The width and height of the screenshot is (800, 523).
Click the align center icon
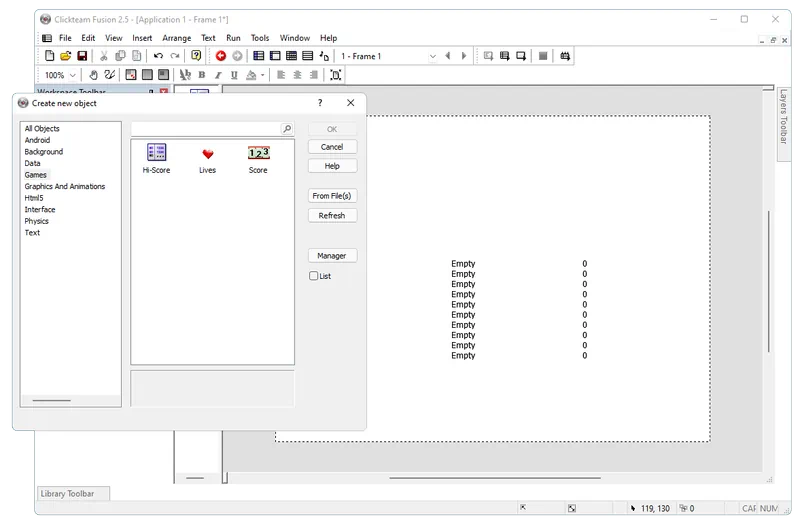[x=297, y=75]
